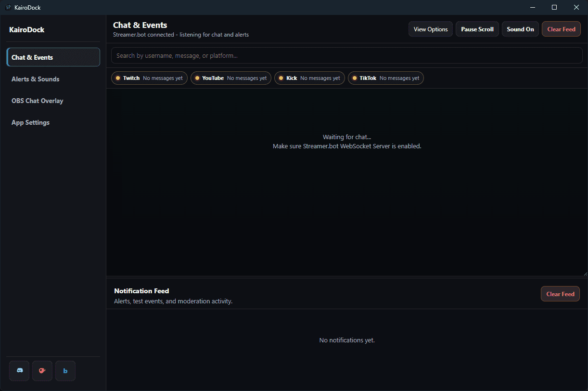Click the blue "b" icon button
Screen dimensions: 588x391
pyautogui.click(x=65, y=371)
